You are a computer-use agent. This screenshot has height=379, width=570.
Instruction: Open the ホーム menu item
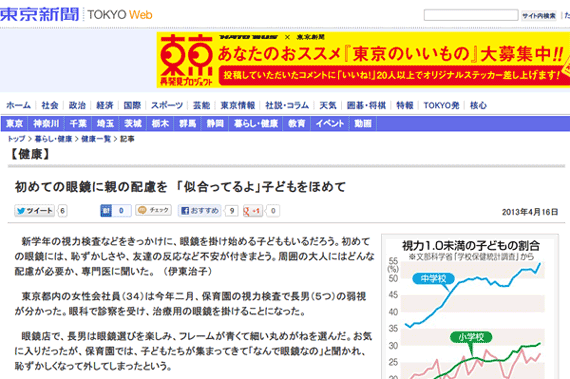tap(18, 105)
